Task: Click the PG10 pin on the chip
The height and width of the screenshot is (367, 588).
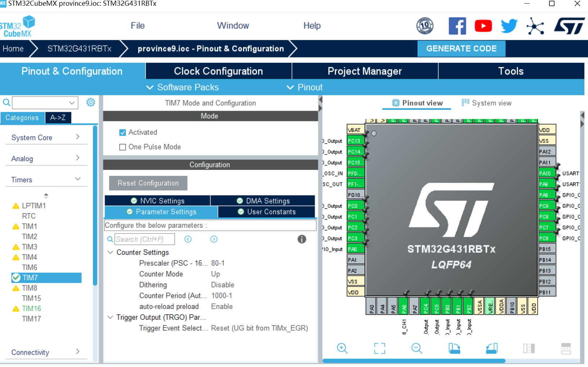Action: pos(356,195)
